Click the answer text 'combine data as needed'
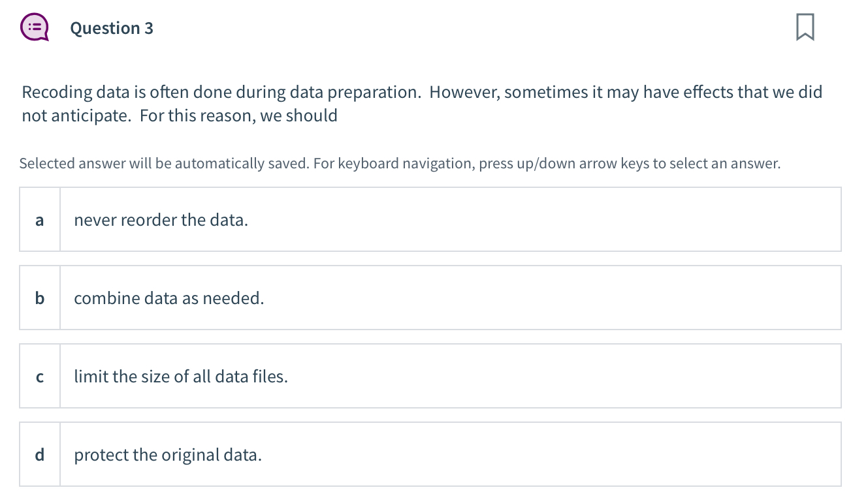This screenshot has height=492, width=868. pos(169,298)
